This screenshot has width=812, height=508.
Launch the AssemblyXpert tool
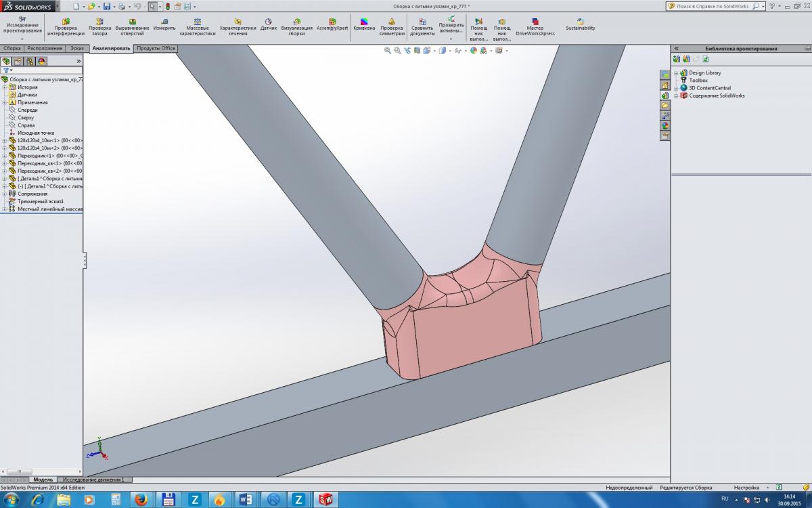tap(332, 25)
